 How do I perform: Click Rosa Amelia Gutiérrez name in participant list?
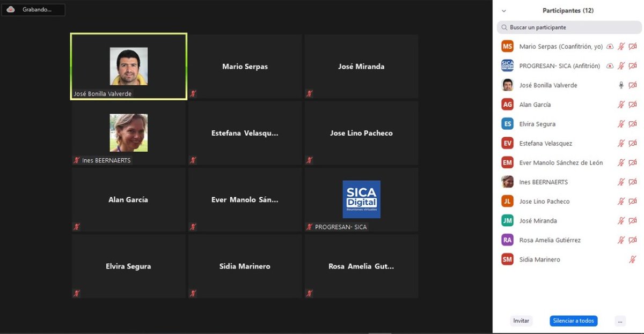click(x=550, y=240)
